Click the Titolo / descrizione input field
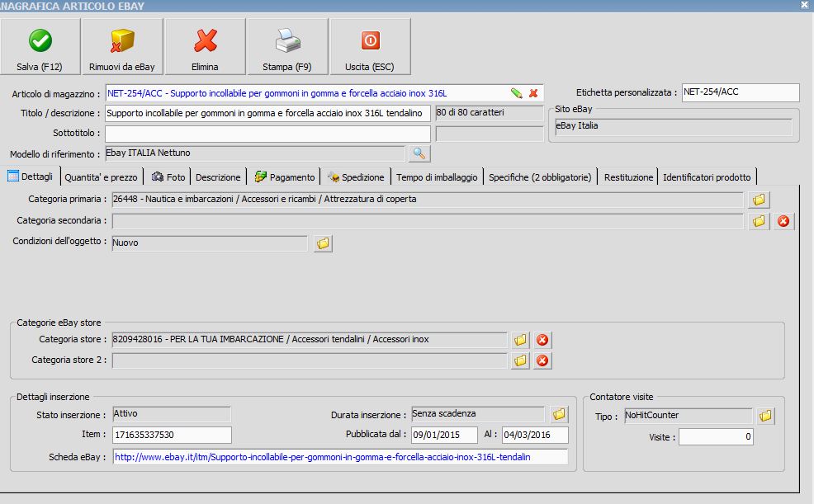 (x=267, y=114)
